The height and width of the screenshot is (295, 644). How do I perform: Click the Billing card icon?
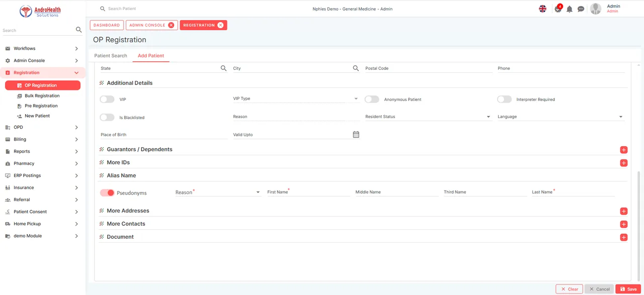point(8,140)
